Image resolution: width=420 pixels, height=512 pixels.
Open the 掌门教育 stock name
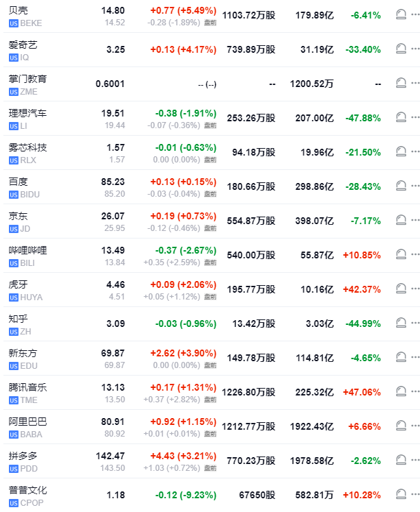pos(27,79)
